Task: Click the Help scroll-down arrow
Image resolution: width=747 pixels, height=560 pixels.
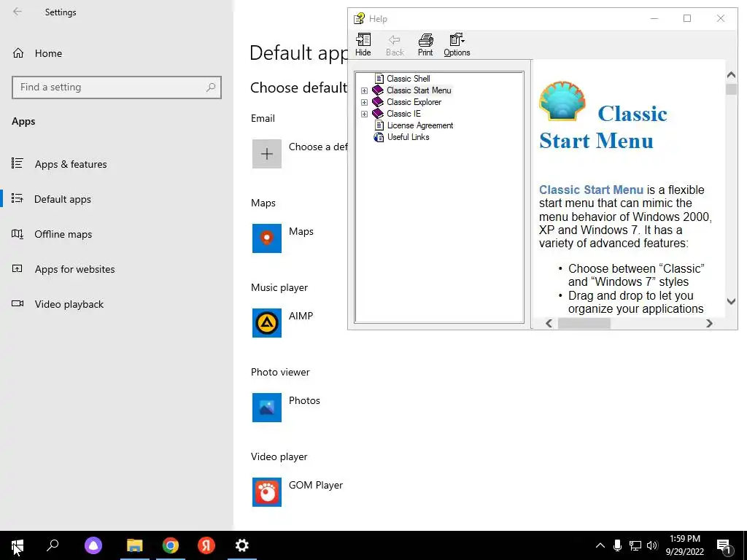Action: tap(731, 301)
